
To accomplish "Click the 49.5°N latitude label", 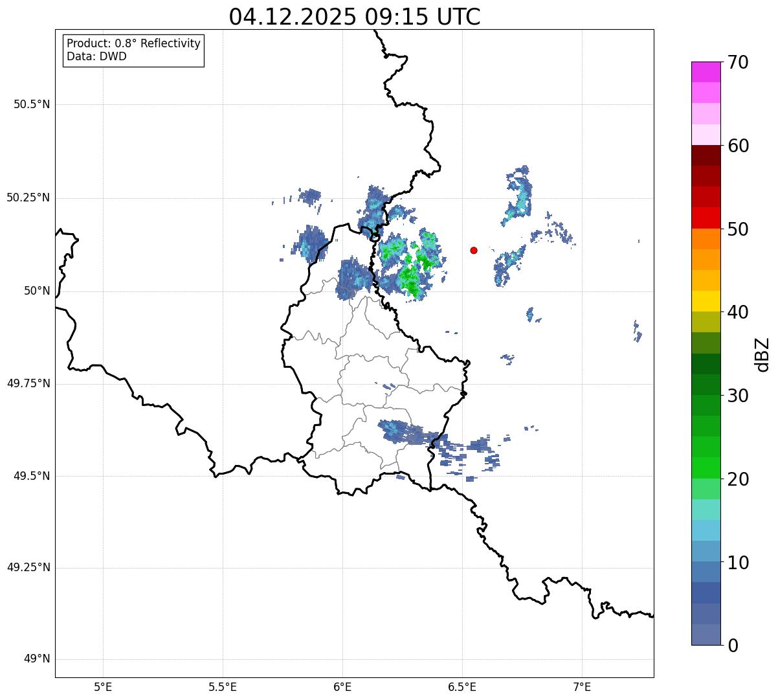I will pyautogui.click(x=32, y=476).
